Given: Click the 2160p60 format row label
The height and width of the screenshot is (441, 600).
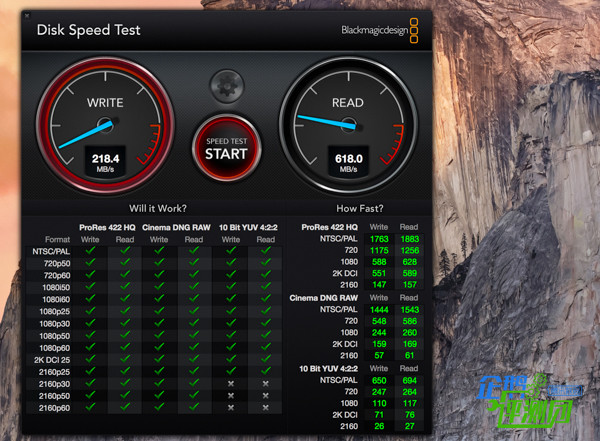Looking at the screenshot, I should [54, 408].
